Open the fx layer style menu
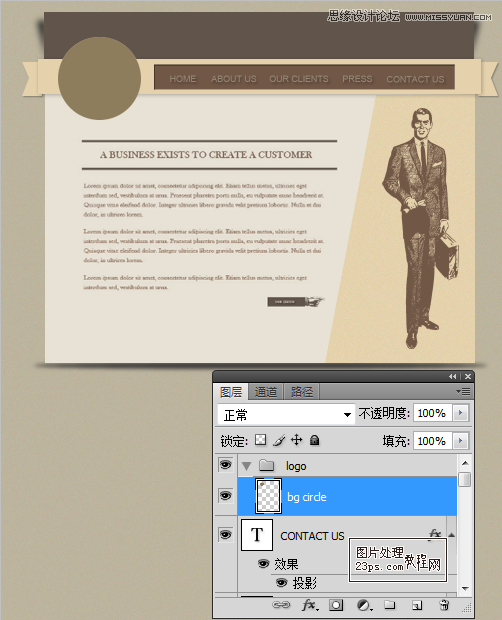502x620 pixels. pos(310,605)
